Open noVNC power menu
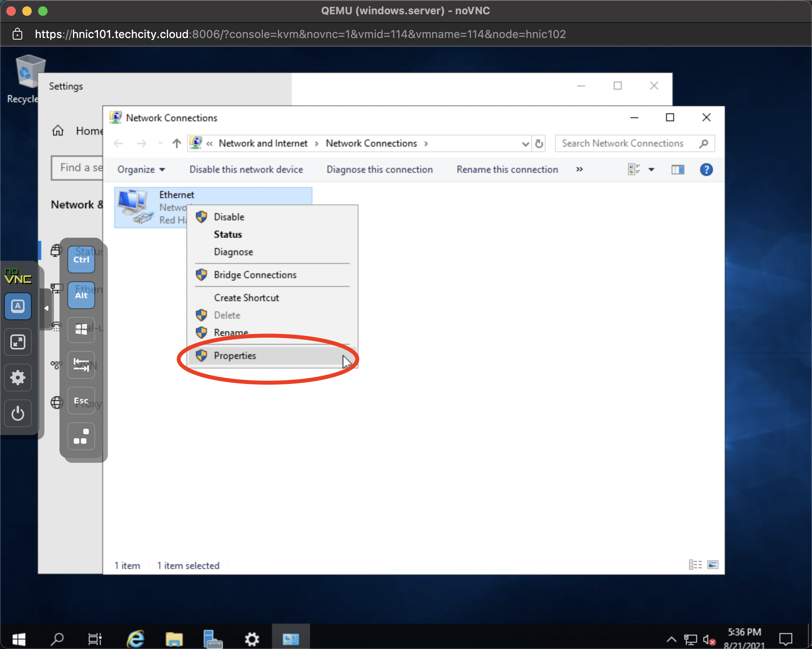This screenshot has height=649, width=812. (x=18, y=413)
